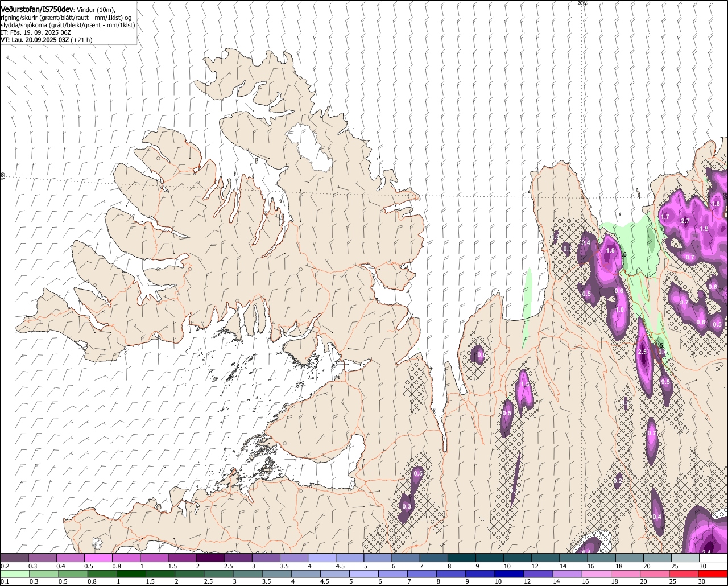728x586 pixels.
Task: Select the dark teal 8 snow-scale swatch
Action: coord(462,558)
